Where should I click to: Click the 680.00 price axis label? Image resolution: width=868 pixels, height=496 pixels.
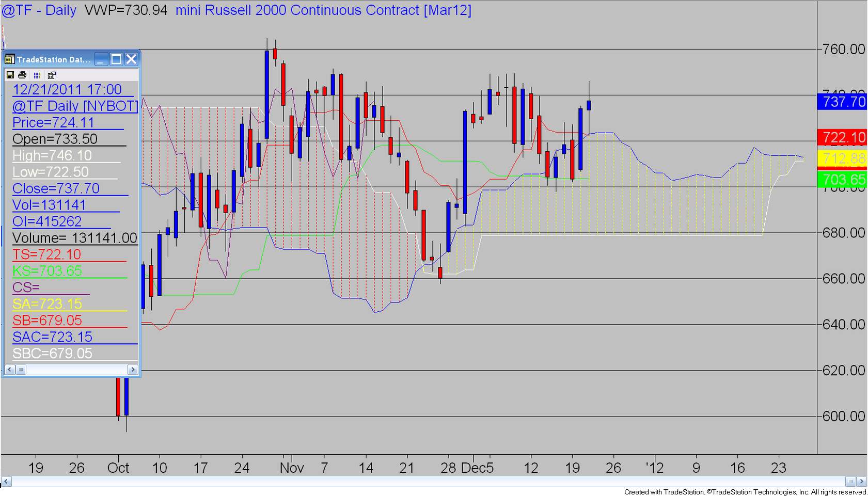pyautogui.click(x=844, y=233)
